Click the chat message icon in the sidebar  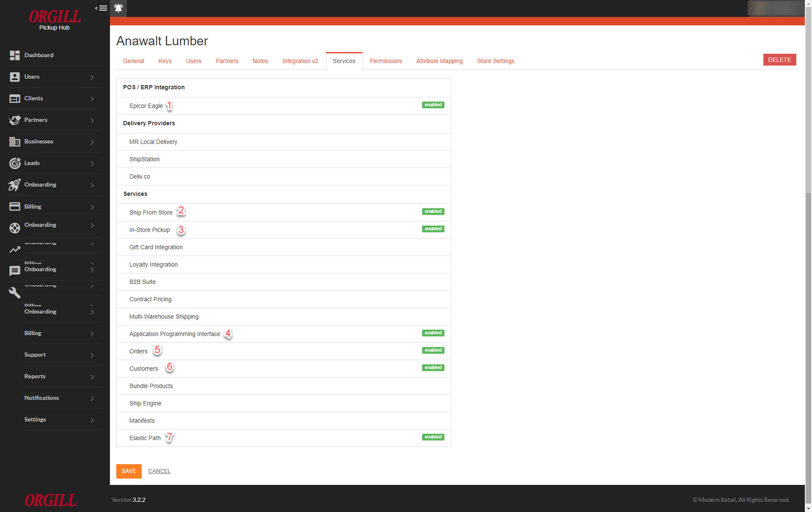(x=15, y=271)
